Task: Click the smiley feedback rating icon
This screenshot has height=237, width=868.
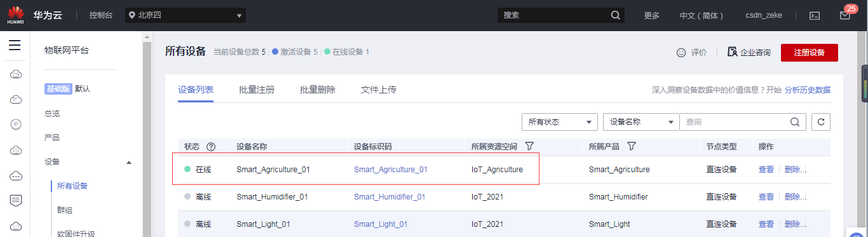Action: (x=681, y=52)
